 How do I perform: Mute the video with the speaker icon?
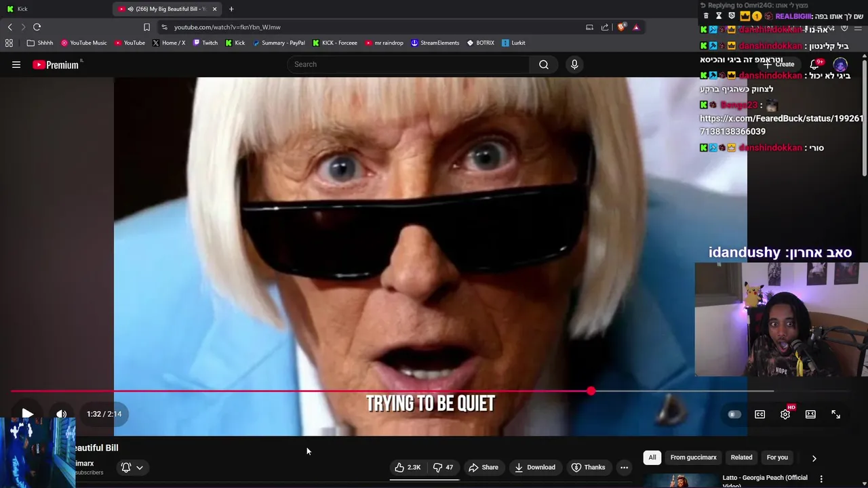(x=61, y=414)
